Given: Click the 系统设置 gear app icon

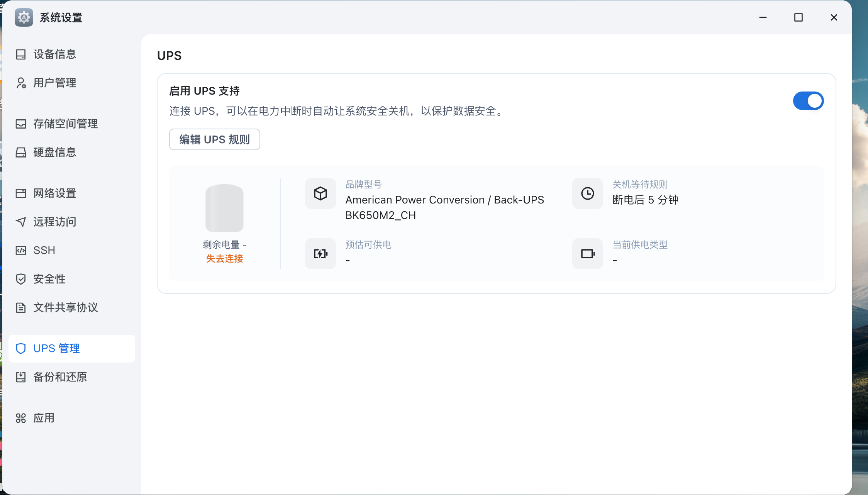Looking at the screenshot, I should 24,17.
